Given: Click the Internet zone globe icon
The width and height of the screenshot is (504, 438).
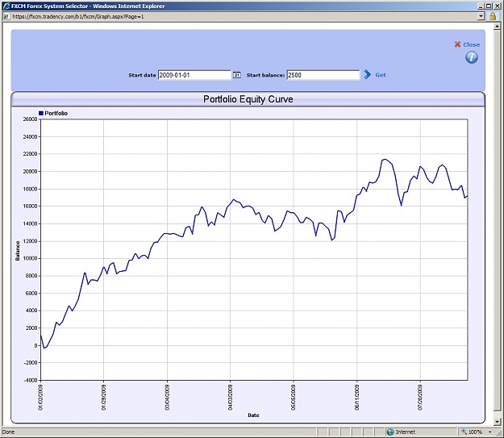Looking at the screenshot, I should [390, 432].
